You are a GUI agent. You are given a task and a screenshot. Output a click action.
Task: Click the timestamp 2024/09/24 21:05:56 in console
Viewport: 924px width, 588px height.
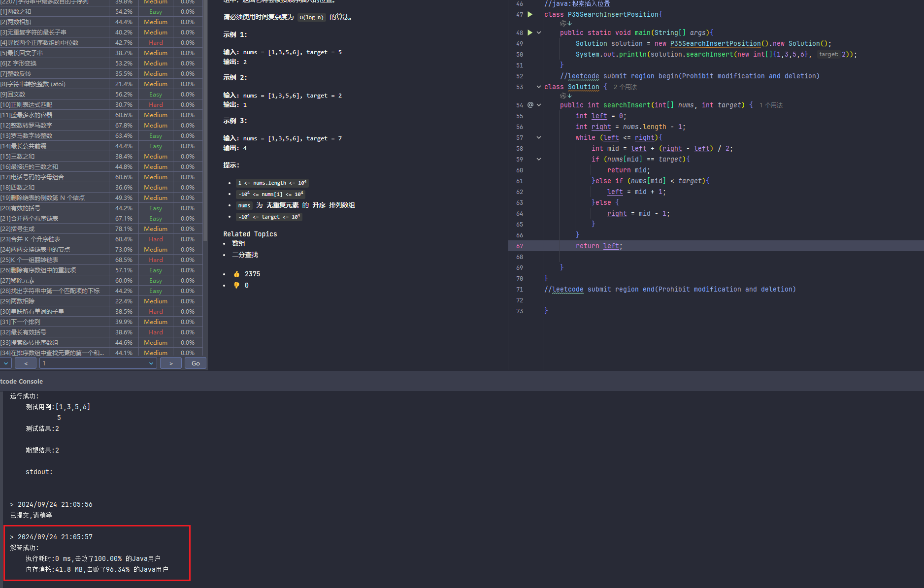[55, 504]
